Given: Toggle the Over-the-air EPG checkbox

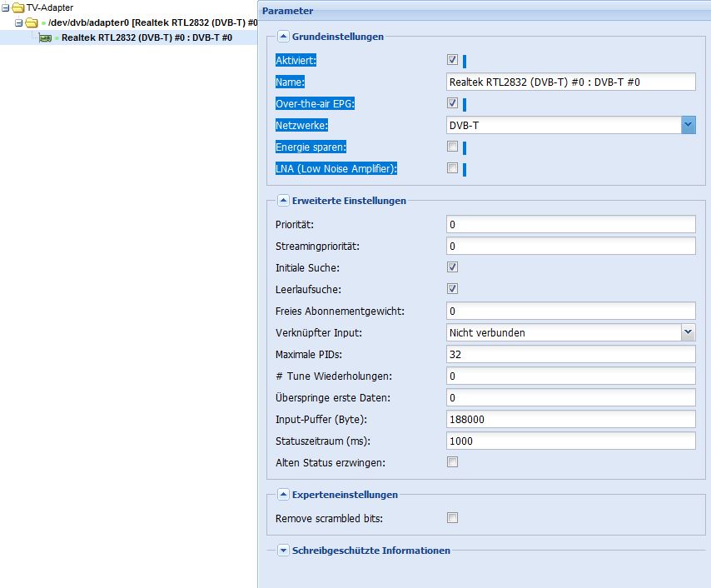Looking at the screenshot, I should [452, 103].
